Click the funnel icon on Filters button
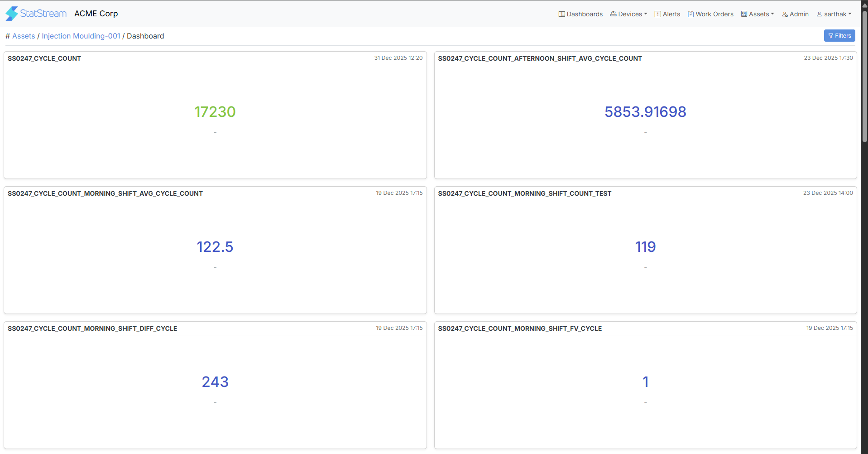The height and width of the screenshot is (454, 868). click(831, 36)
